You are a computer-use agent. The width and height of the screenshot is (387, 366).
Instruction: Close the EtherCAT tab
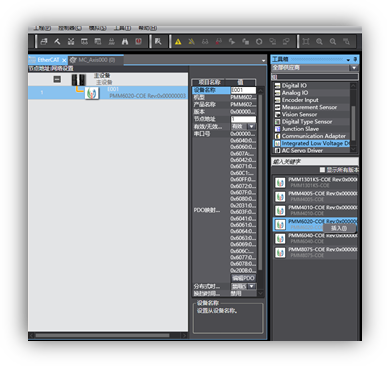point(64,60)
